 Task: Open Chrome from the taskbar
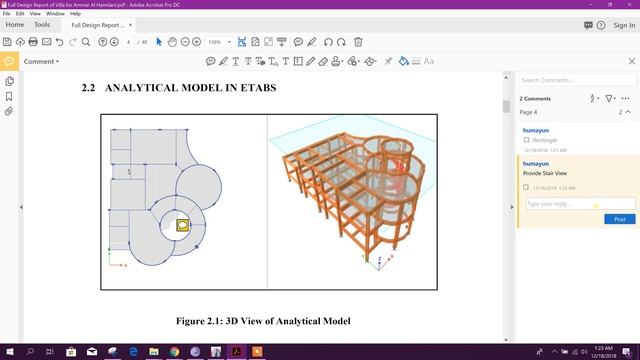click(174, 351)
